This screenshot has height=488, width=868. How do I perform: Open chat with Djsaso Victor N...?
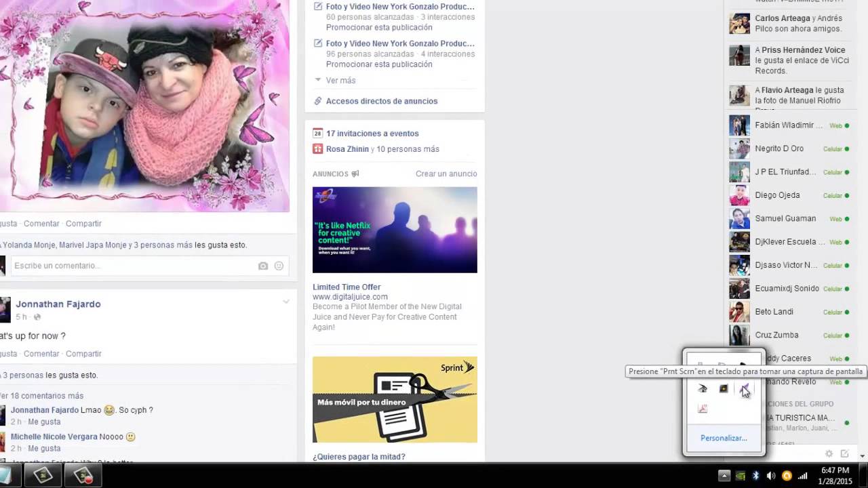789,265
